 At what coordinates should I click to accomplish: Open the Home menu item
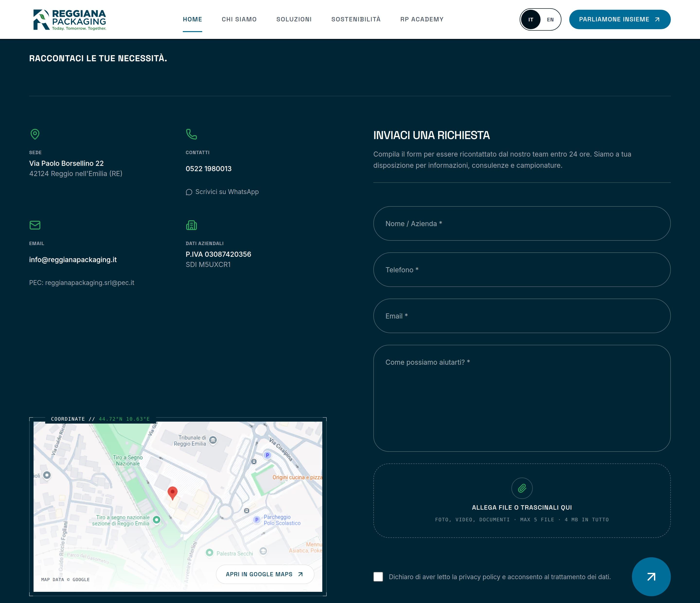(x=192, y=19)
